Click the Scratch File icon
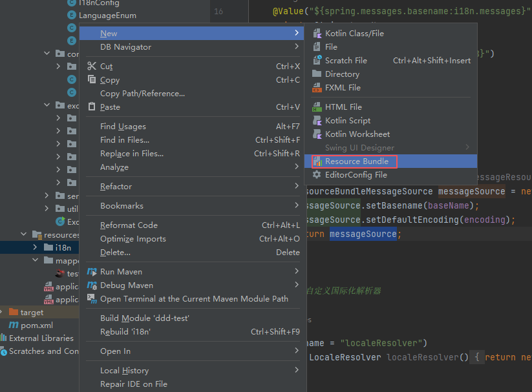 317,60
